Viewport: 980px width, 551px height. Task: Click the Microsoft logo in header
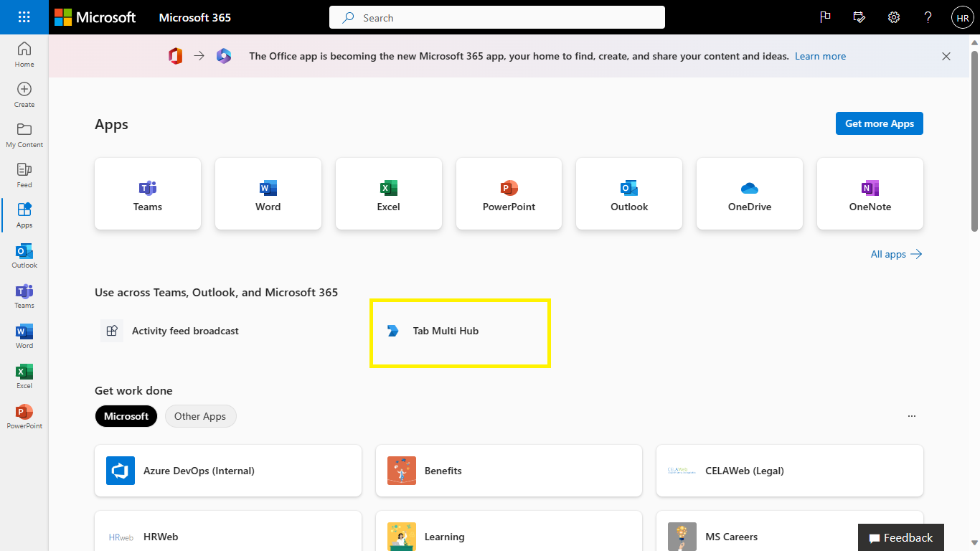click(x=95, y=17)
